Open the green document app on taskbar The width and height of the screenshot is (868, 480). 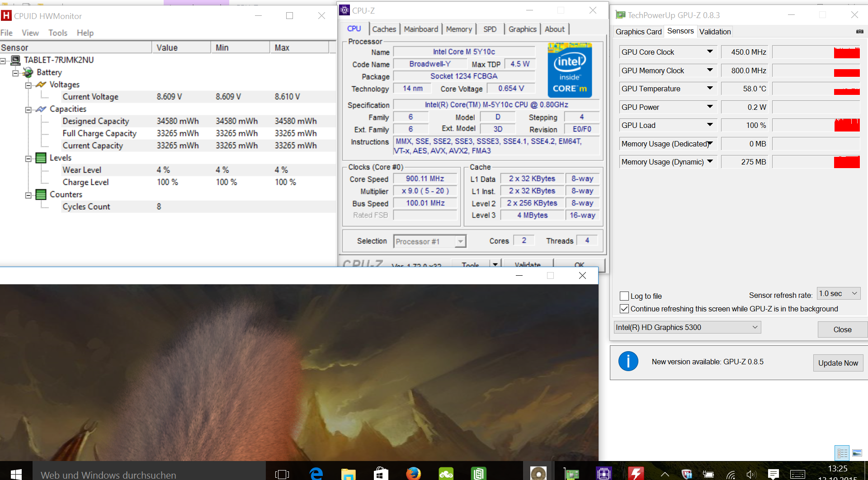[x=478, y=474]
